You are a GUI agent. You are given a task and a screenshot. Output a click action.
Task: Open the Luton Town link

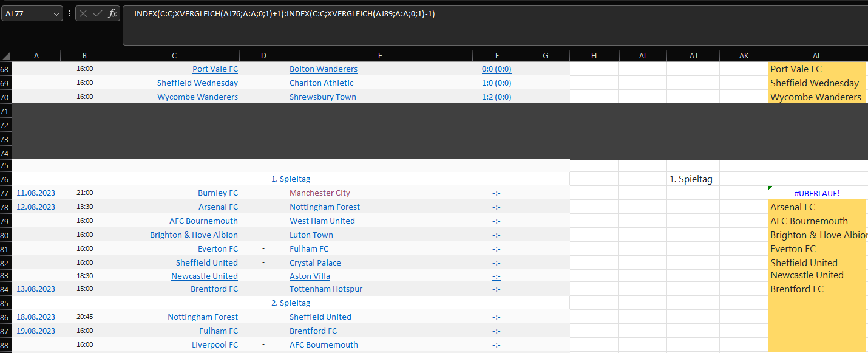pos(311,235)
